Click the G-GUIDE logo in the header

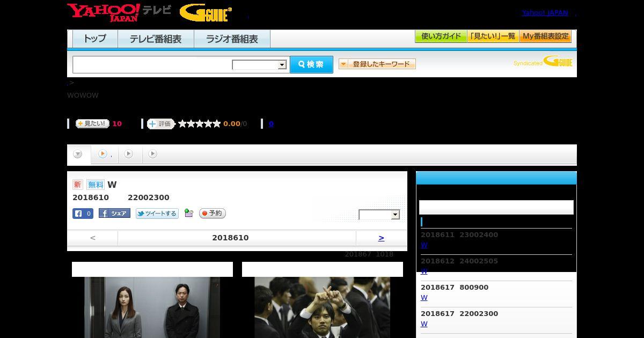click(x=206, y=13)
